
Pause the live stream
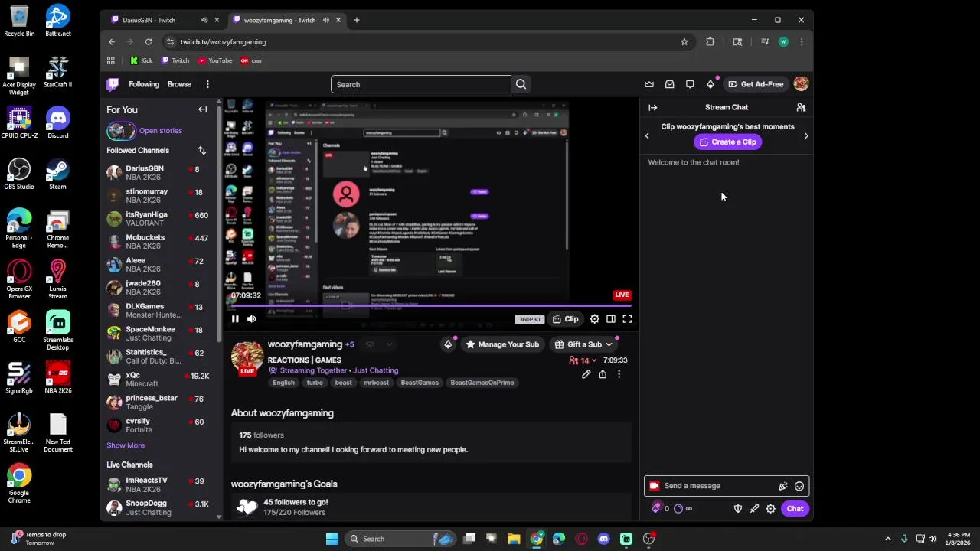point(235,319)
